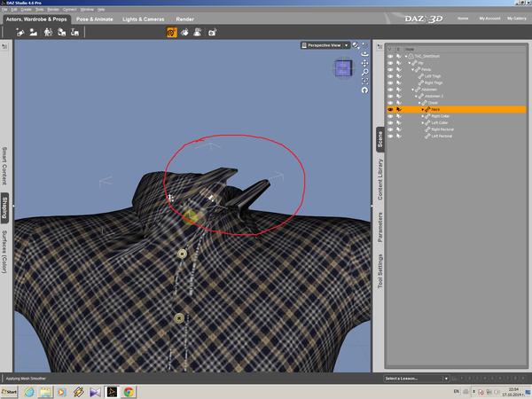The width and height of the screenshot is (532, 399).
Task: Expand the Right Collar node
Action: tap(423, 116)
